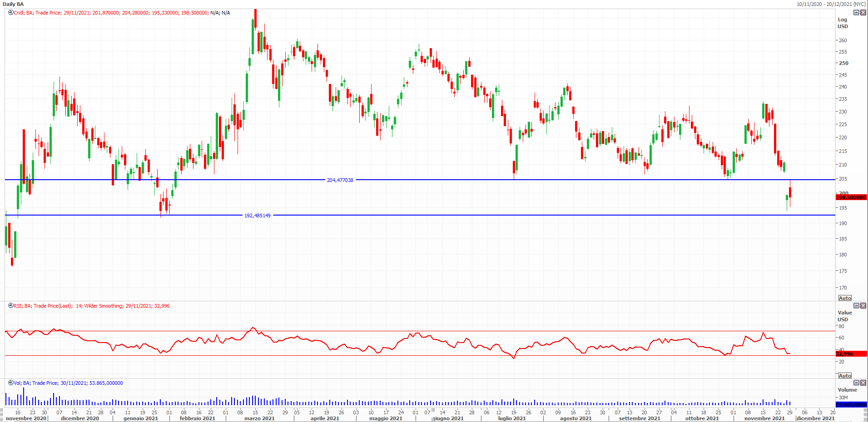Click the clock icon beside the Vol legend
This screenshot has height=422, width=868.
10,383
